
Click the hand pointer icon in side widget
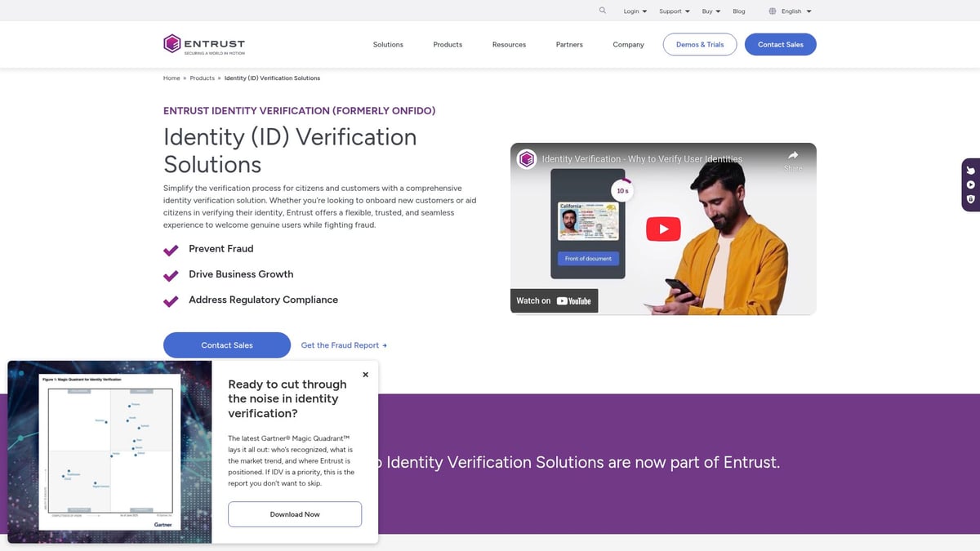pyautogui.click(x=971, y=171)
